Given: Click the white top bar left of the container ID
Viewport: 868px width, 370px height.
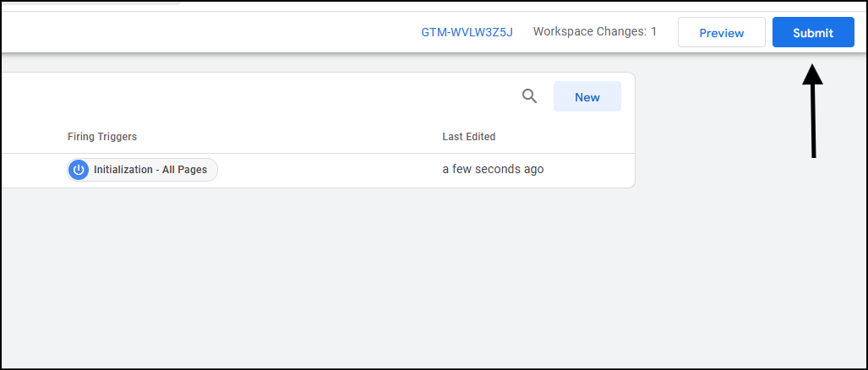Looking at the screenshot, I should (210, 32).
